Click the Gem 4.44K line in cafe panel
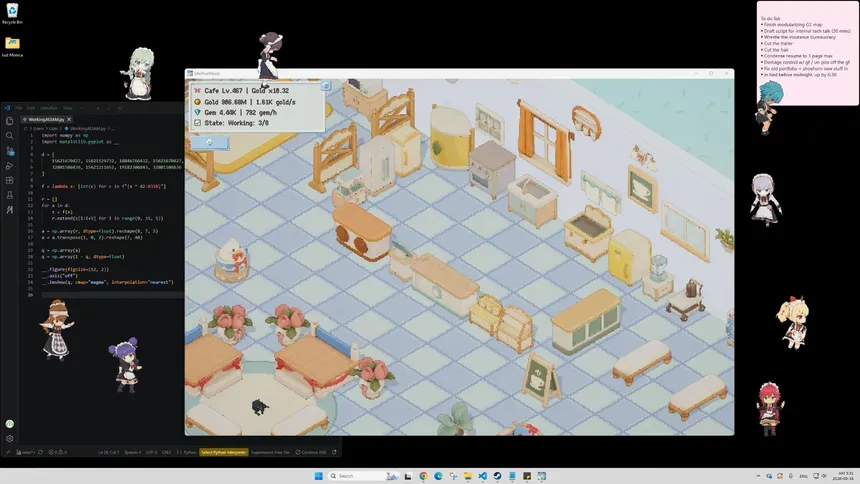This screenshot has width=860, height=484. [x=241, y=112]
